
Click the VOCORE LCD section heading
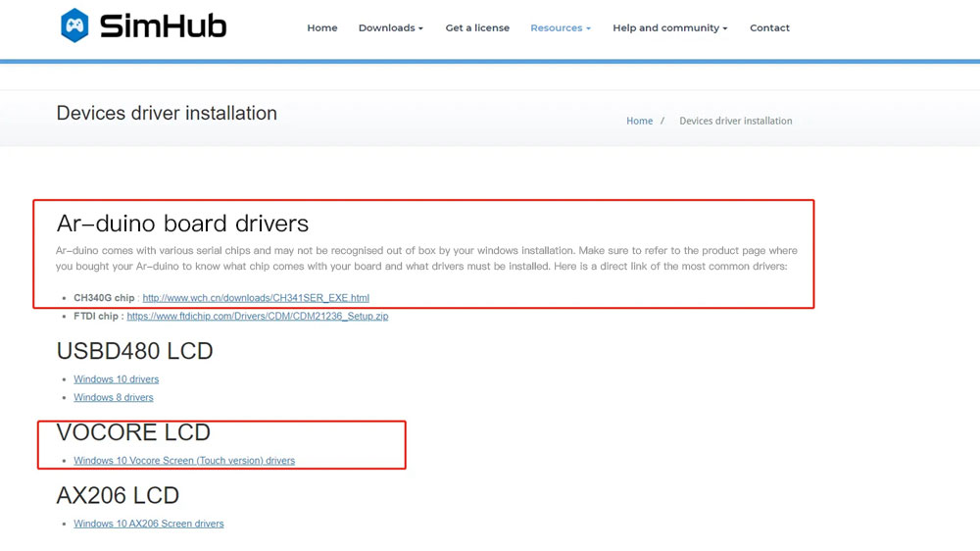133,432
